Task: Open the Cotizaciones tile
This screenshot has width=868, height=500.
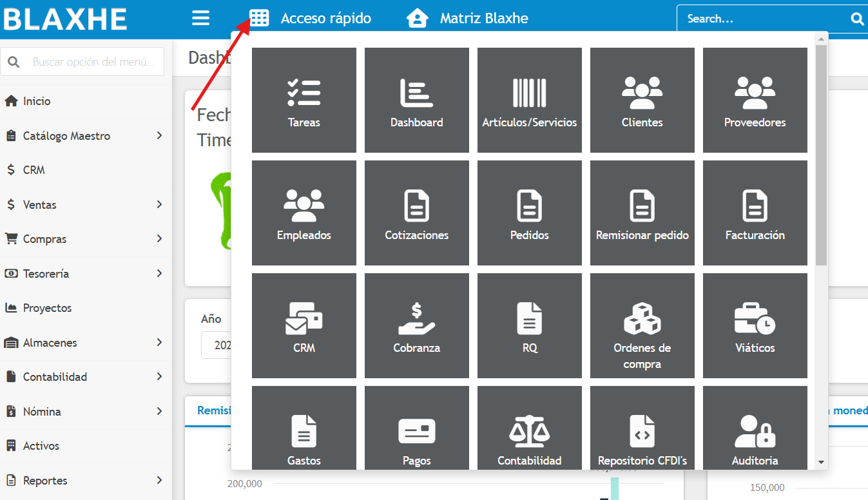Action: click(417, 213)
